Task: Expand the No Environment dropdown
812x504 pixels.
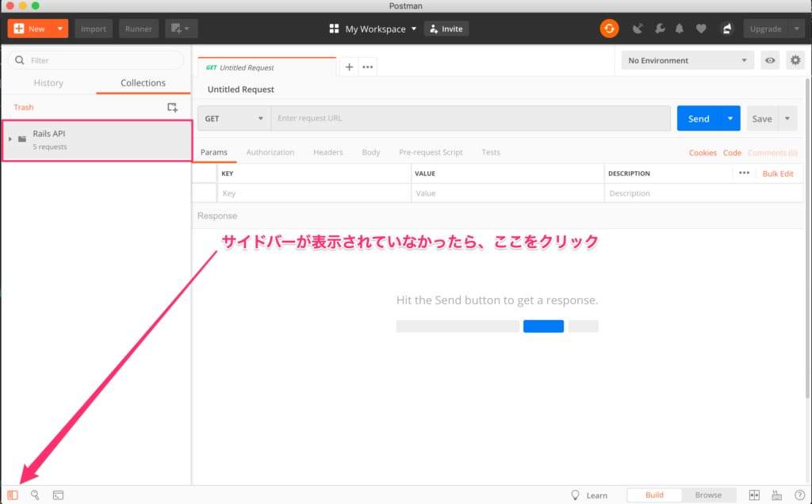Action: click(x=688, y=60)
